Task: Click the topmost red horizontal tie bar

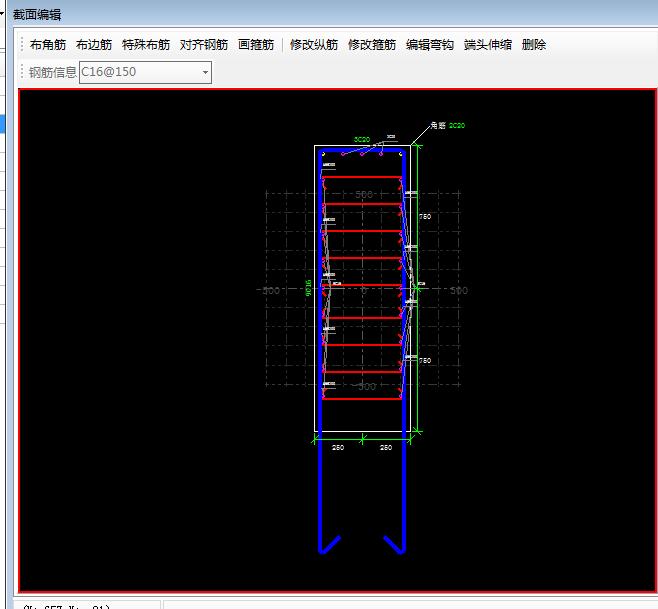Action: click(x=362, y=177)
